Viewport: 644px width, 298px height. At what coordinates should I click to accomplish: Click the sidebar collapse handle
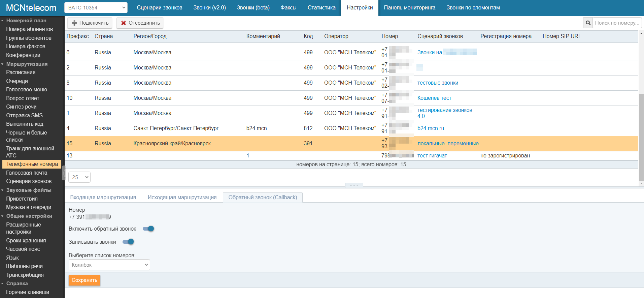pos(63,173)
